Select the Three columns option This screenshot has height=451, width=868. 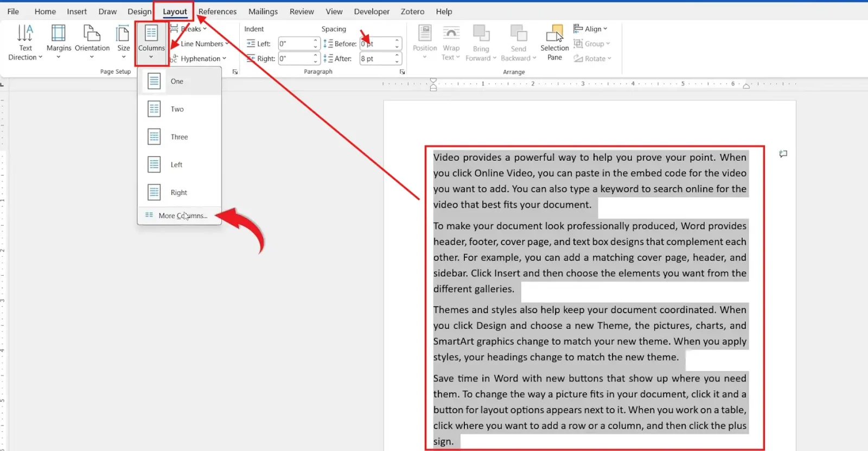point(180,137)
